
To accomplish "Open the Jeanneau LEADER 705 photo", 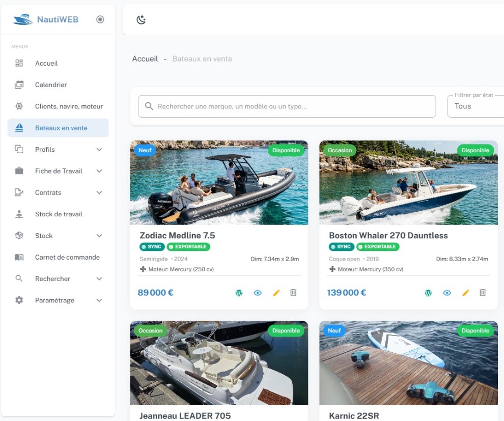I will tap(219, 363).
